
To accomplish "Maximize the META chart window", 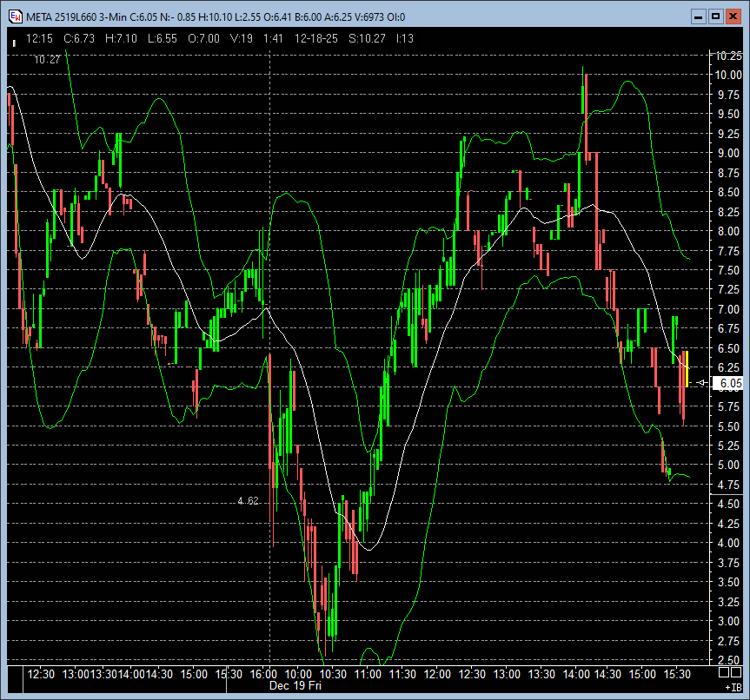I will pos(715,16).
